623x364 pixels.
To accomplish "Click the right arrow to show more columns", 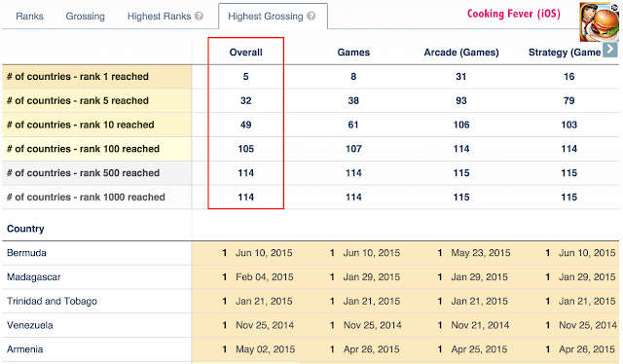I will [x=610, y=50].
